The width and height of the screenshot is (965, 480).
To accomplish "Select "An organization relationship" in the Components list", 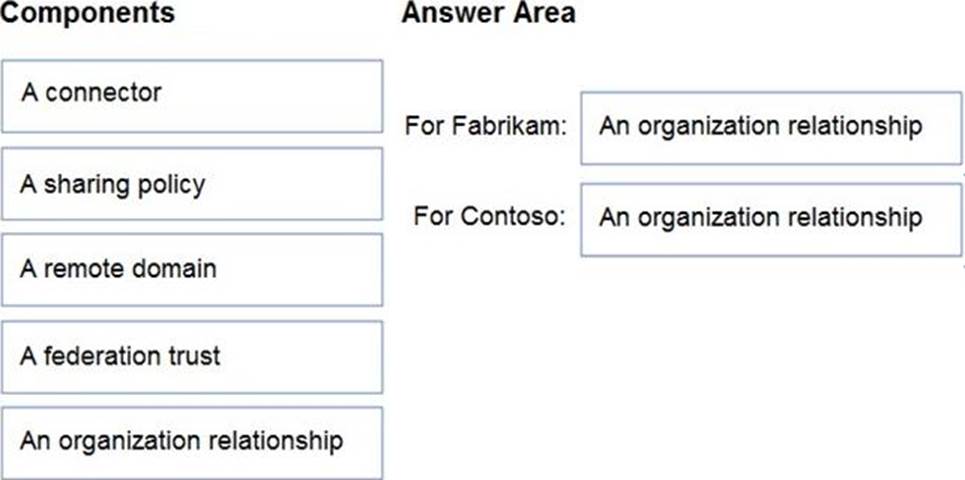I will click(191, 441).
